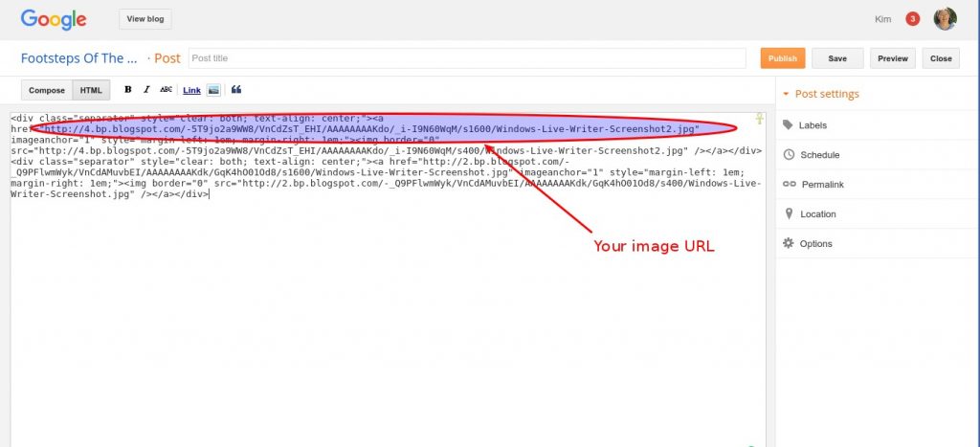Click the View blog button
980x447 pixels.
[145, 19]
